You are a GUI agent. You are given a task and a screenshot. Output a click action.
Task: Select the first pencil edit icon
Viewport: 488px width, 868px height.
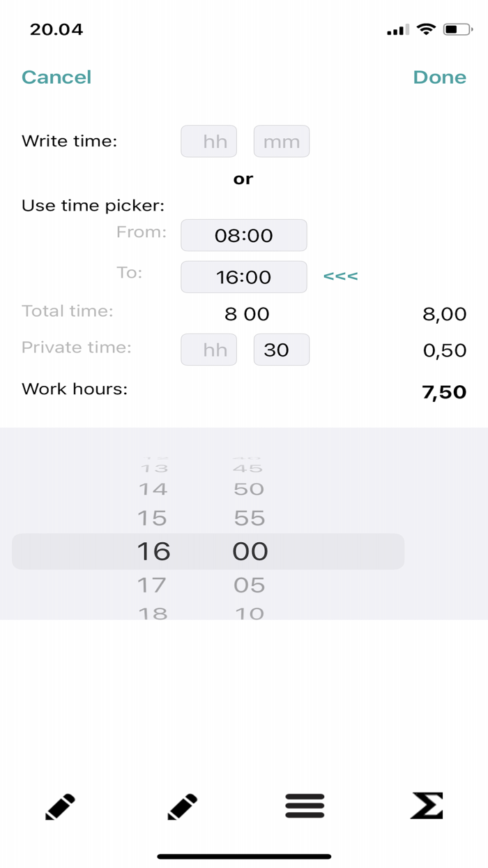(60, 806)
